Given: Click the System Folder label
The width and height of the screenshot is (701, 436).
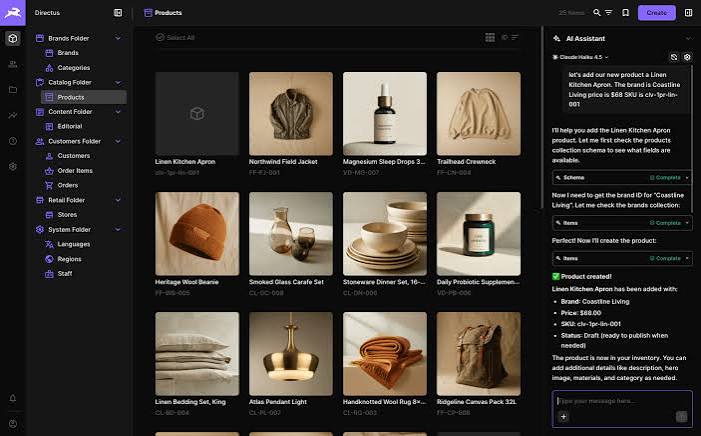Looking at the screenshot, I should tap(69, 229).
